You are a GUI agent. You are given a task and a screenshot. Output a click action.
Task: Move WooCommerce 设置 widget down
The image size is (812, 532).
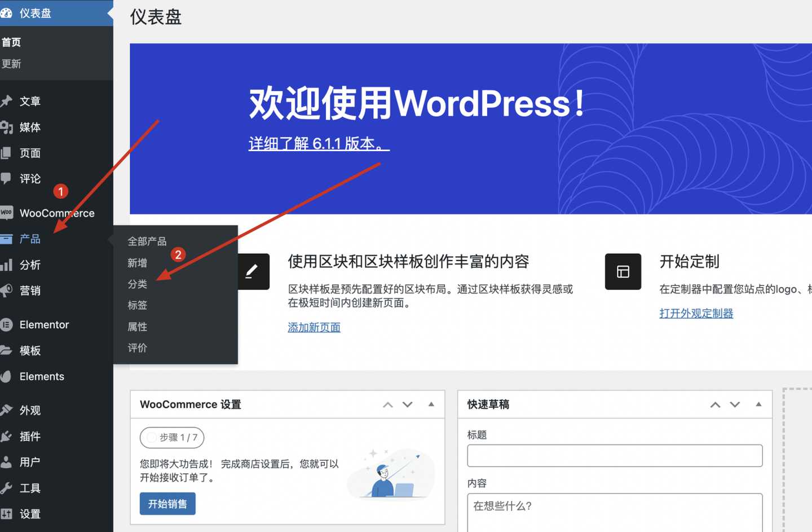pos(408,405)
